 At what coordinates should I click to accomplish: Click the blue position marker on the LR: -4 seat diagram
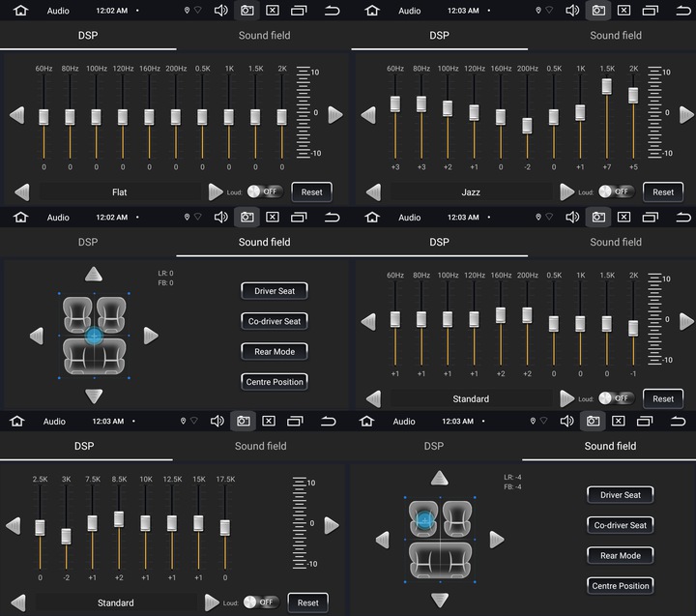423,521
